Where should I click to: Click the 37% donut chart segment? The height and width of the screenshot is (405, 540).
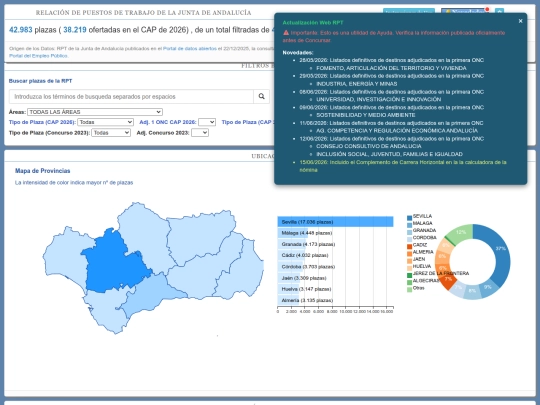point(500,250)
